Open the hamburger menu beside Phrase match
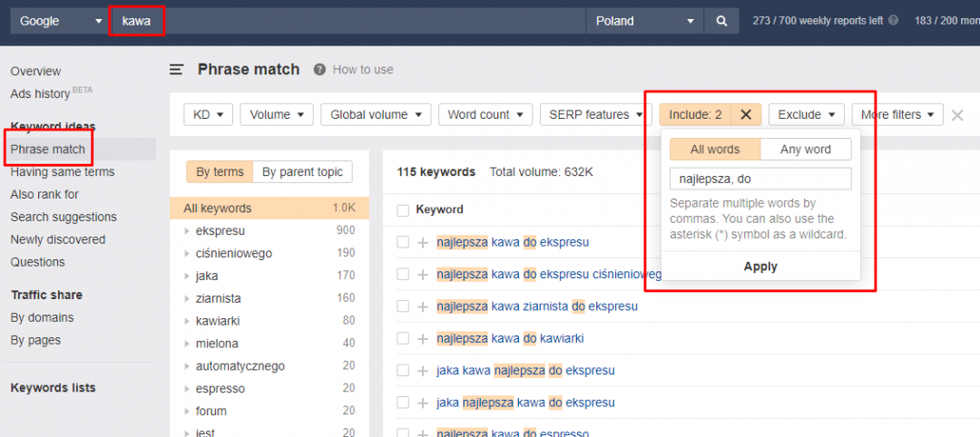980x437 pixels. [x=177, y=70]
